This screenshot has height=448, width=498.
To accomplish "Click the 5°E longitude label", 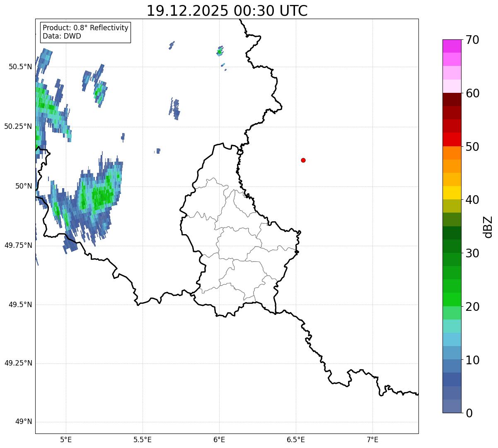I will pyautogui.click(x=66, y=439).
